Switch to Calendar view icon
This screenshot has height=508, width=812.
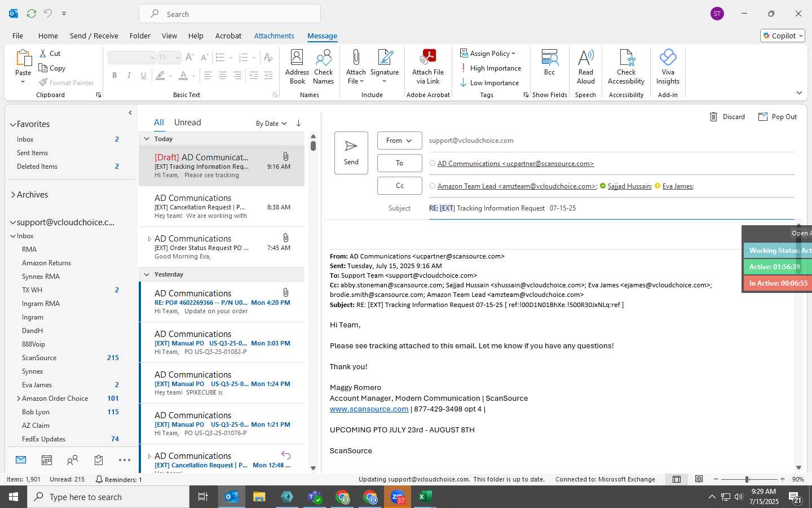[47, 460]
